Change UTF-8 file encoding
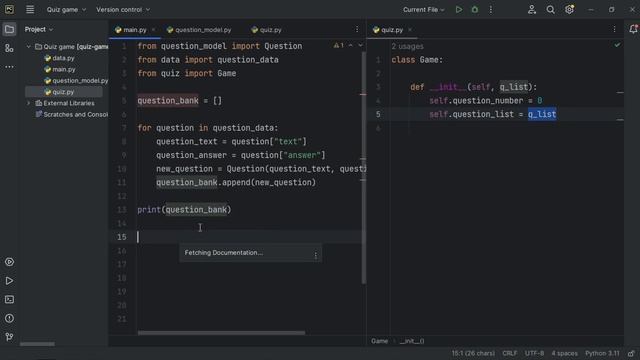The height and width of the screenshot is (360, 640). 534,353
